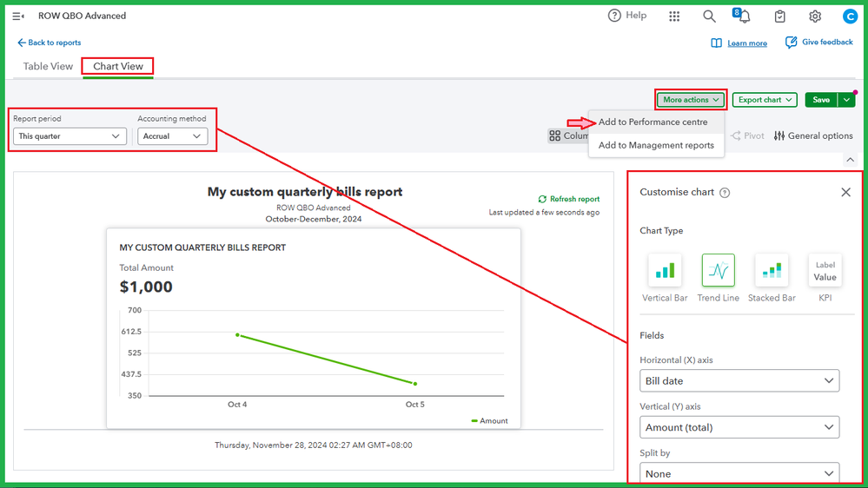Open General options
Screen dimensions: 868x488
pos(813,135)
